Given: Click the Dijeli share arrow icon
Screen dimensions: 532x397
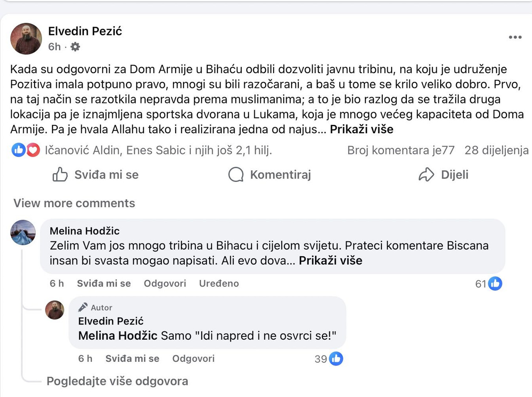Looking at the screenshot, I should [x=426, y=175].
